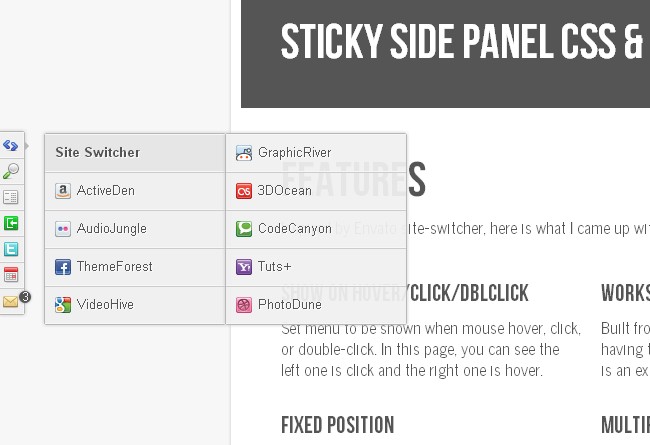Click the Google icon beside VideoHive
The height and width of the screenshot is (445, 650).
63,305
